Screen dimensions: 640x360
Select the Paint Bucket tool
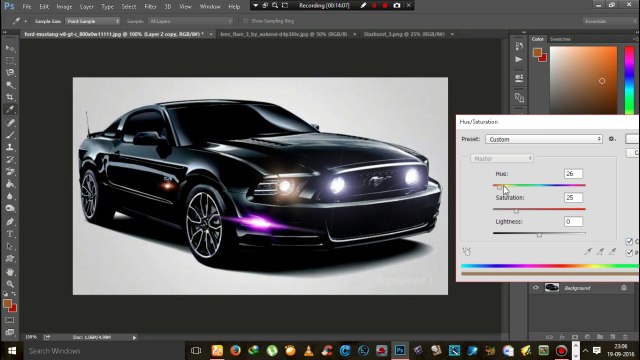point(10,184)
